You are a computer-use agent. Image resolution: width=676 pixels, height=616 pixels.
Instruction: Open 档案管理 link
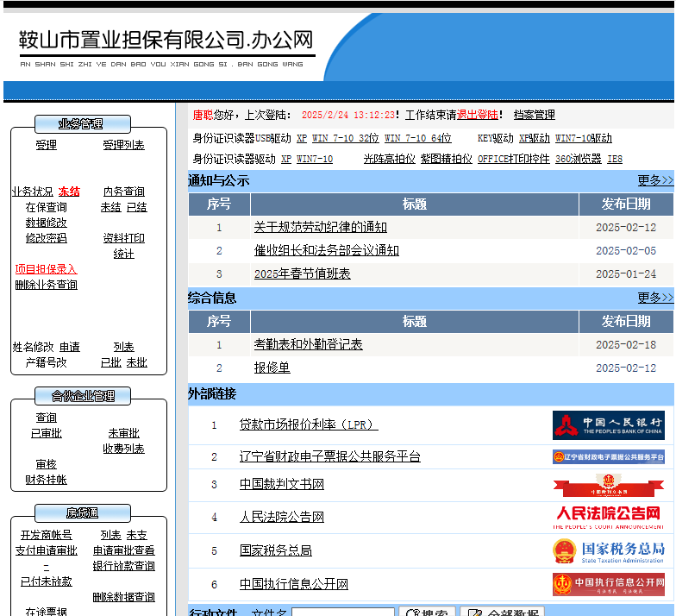click(534, 115)
